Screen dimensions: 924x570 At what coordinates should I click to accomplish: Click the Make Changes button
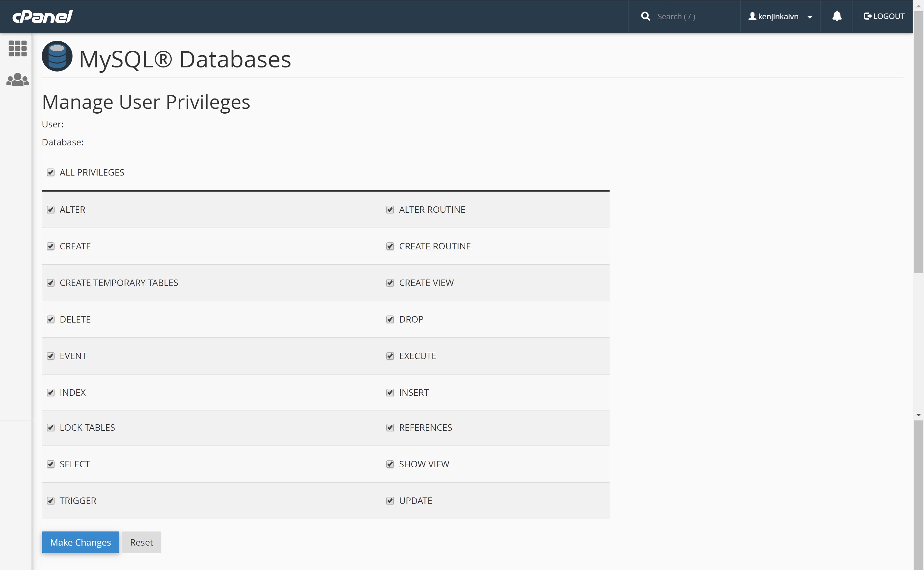(80, 542)
